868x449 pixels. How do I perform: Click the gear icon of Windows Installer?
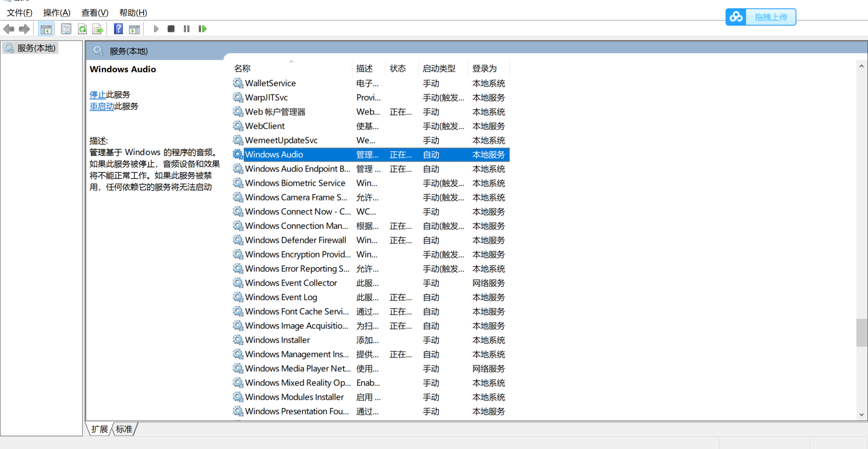point(238,340)
